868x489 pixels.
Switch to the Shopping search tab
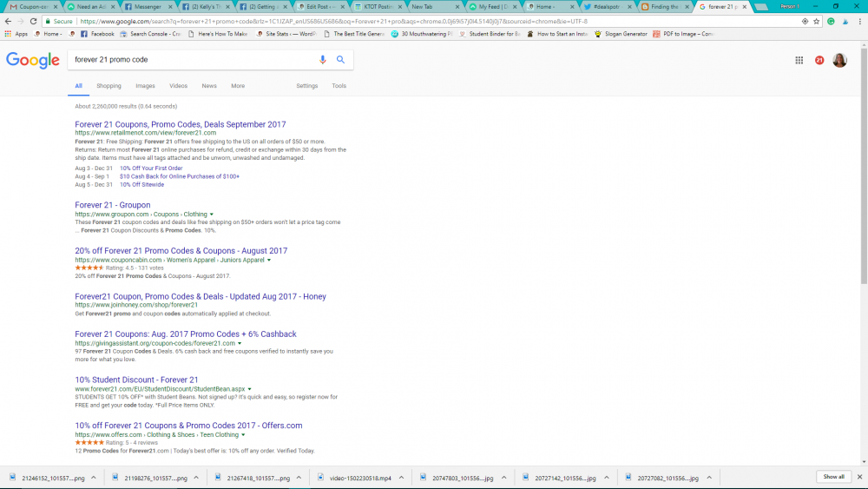click(108, 86)
